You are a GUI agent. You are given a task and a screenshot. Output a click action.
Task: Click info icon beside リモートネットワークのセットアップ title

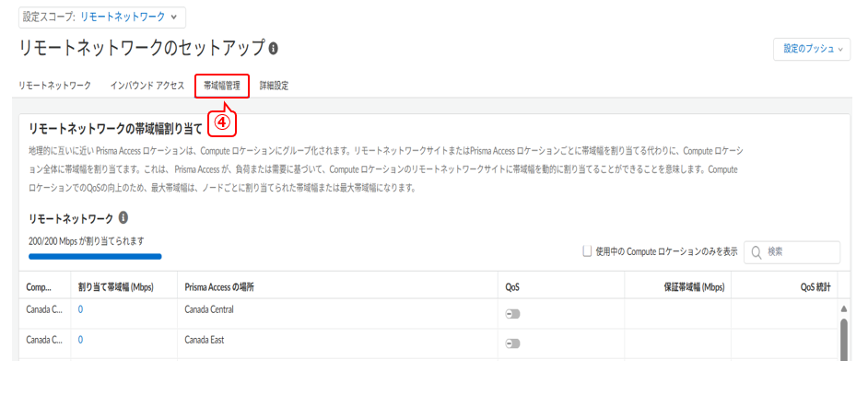273,49
